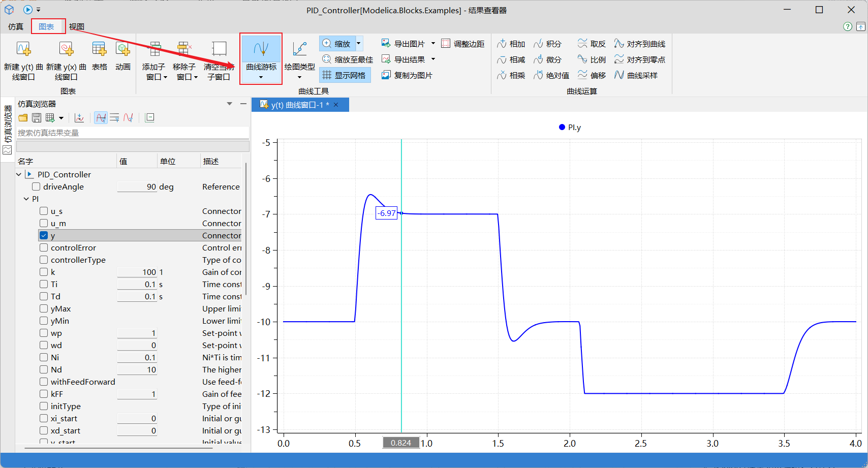Image resolution: width=868 pixels, height=468 pixels.
Task: Check the u_m variable checkbox
Action: tap(44, 223)
